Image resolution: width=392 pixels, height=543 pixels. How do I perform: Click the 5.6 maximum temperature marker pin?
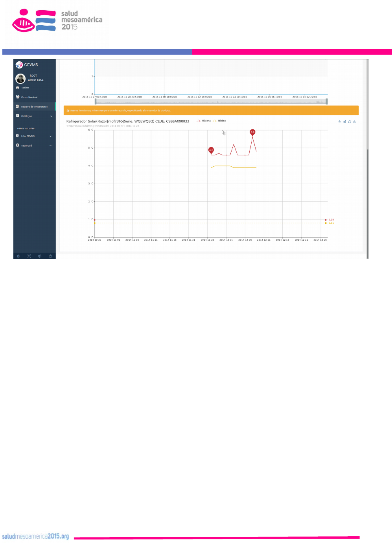(x=252, y=133)
